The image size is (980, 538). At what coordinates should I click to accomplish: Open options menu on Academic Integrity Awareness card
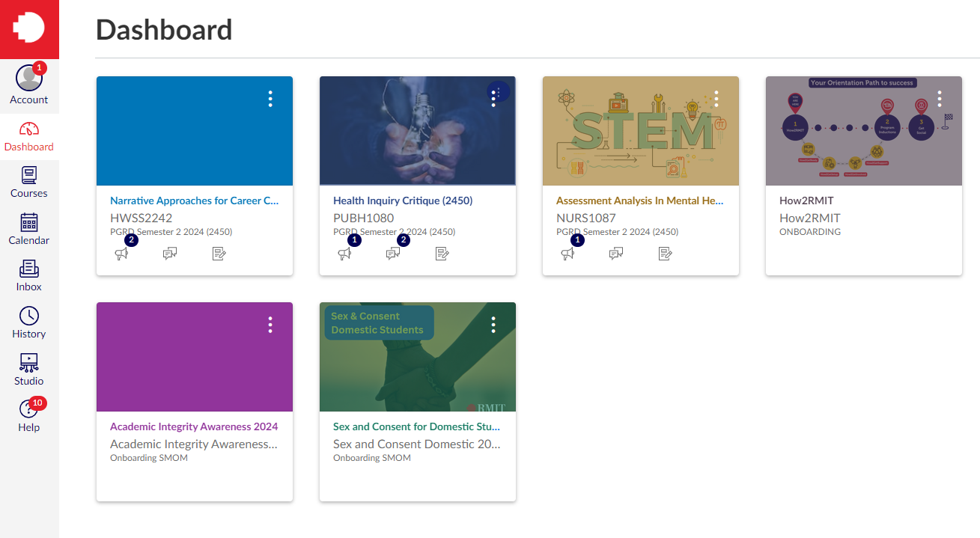[270, 324]
